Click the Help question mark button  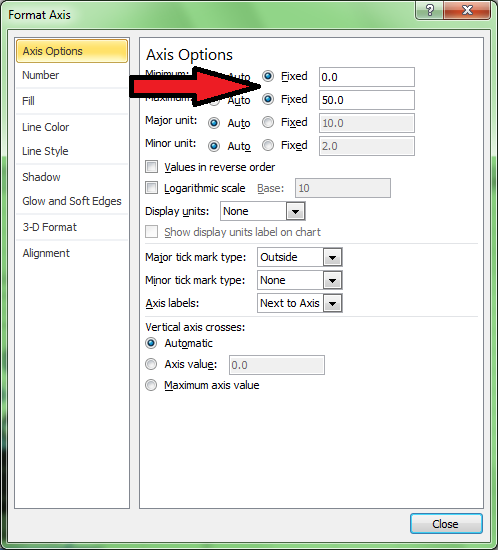429,10
